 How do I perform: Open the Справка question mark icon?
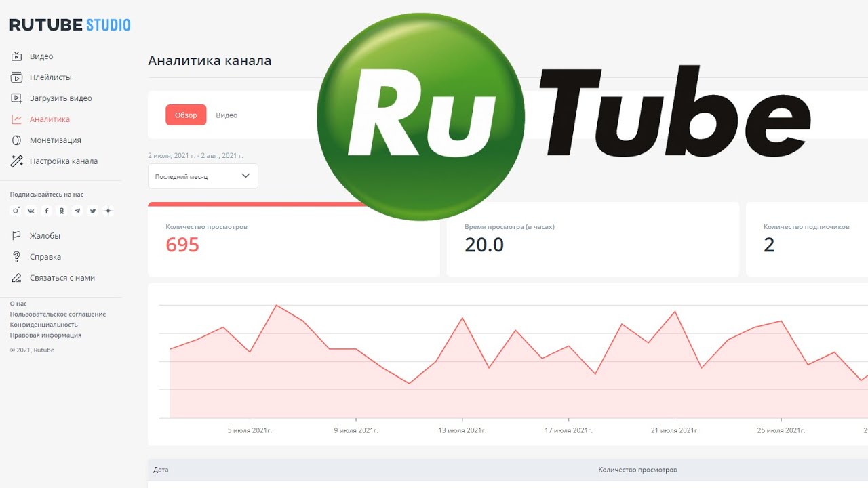[17, 257]
